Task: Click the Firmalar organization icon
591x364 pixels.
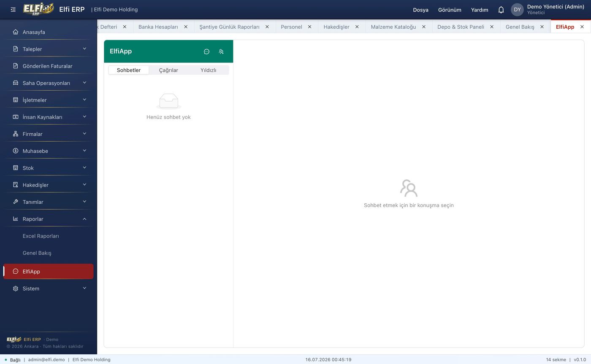Action: click(x=16, y=134)
